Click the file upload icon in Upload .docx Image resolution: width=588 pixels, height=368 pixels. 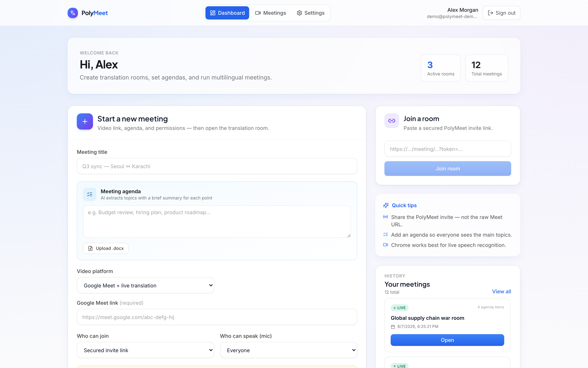coord(90,248)
